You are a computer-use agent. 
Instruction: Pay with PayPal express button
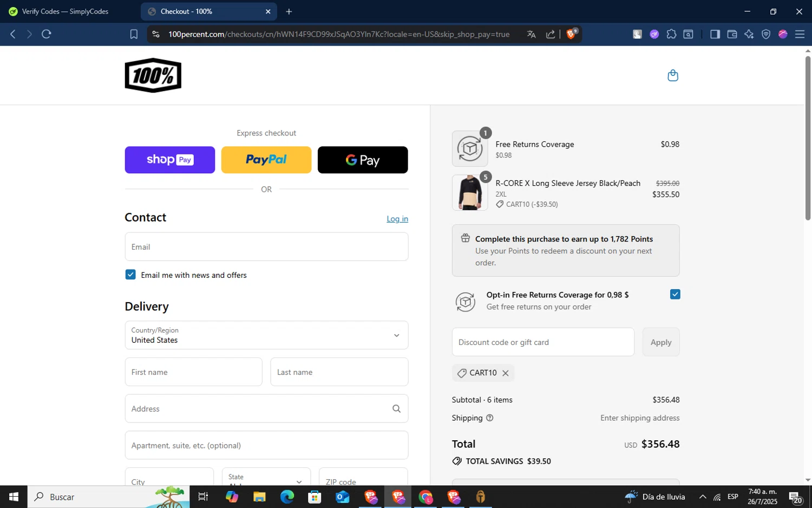tap(266, 160)
